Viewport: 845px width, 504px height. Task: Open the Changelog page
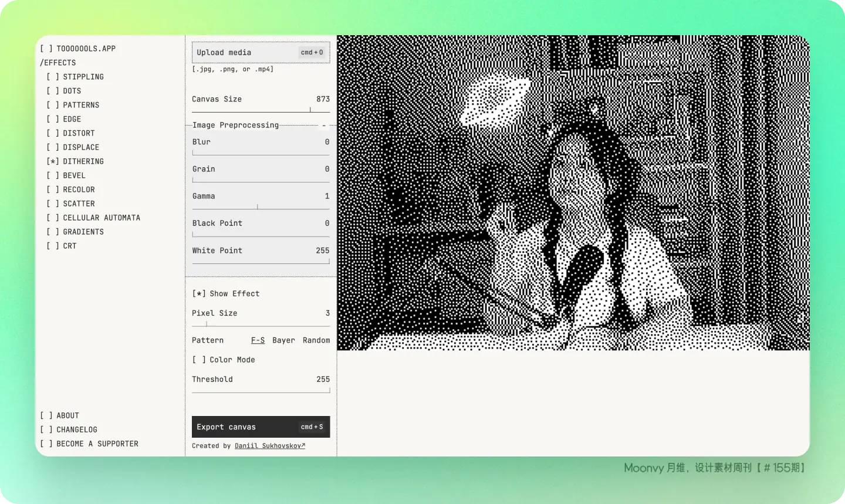coord(76,430)
